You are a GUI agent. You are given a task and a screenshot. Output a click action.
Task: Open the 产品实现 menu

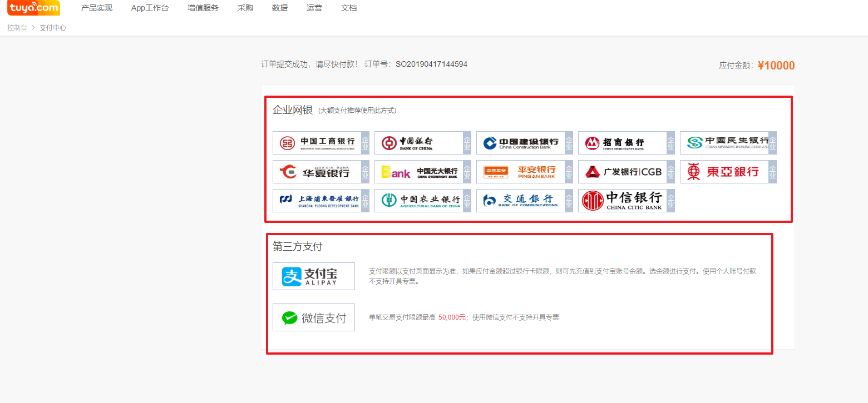coord(97,8)
